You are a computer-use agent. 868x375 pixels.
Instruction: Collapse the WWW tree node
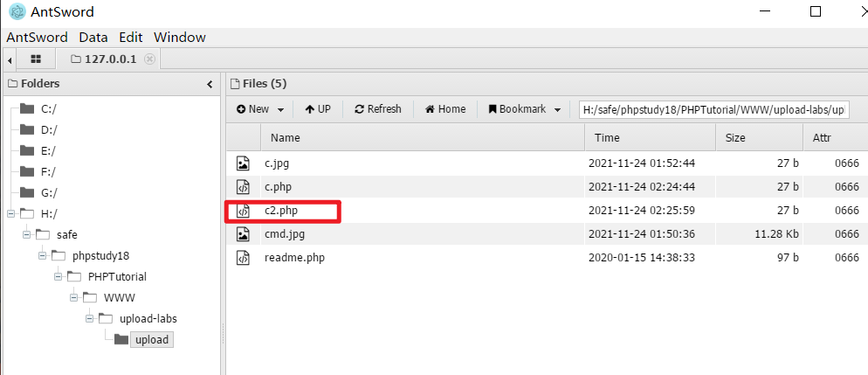(x=73, y=298)
